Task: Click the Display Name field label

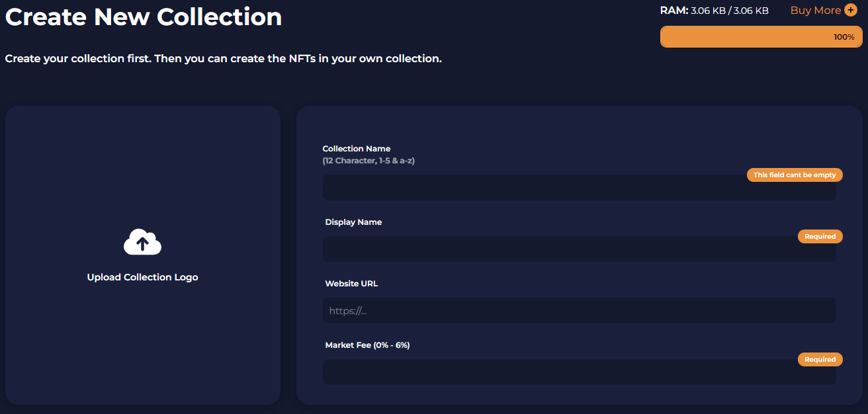Action: pos(353,222)
